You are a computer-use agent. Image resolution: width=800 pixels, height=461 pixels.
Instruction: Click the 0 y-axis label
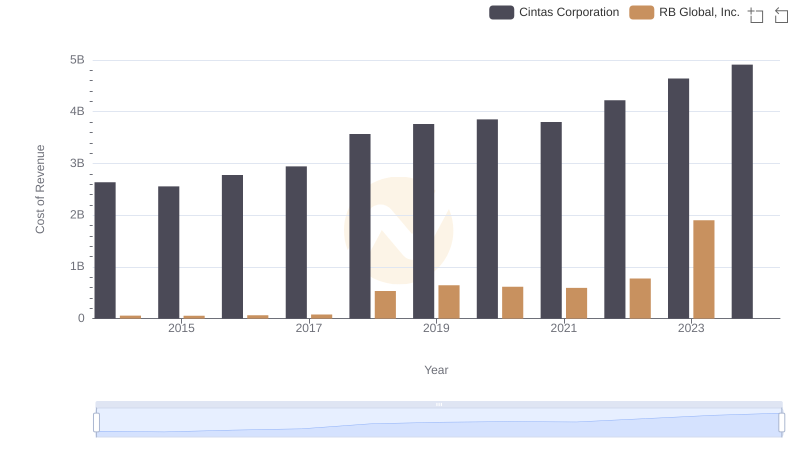(x=81, y=318)
